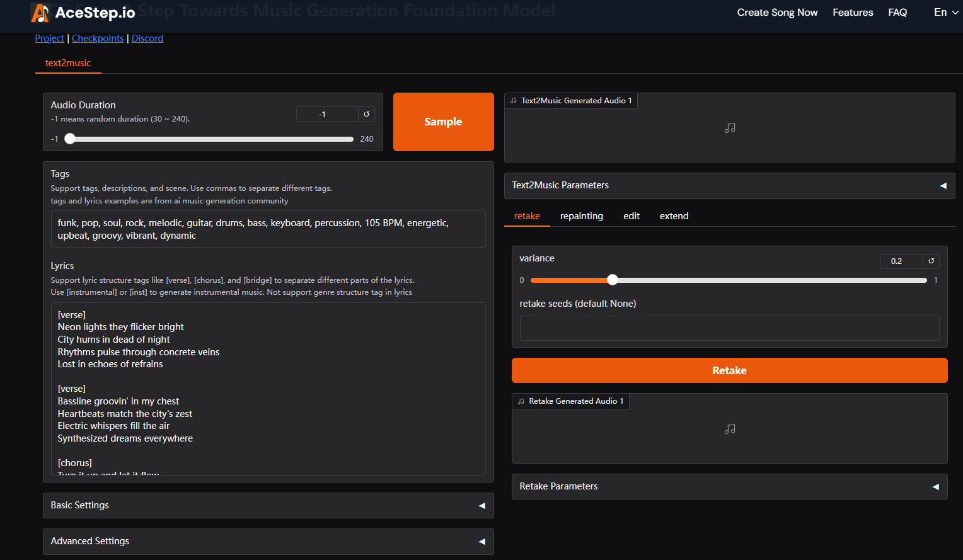Click the 'Bassline groovin' in my chest' lyric line
Viewport: 963px width, 560px height.
tap(118, 401)
